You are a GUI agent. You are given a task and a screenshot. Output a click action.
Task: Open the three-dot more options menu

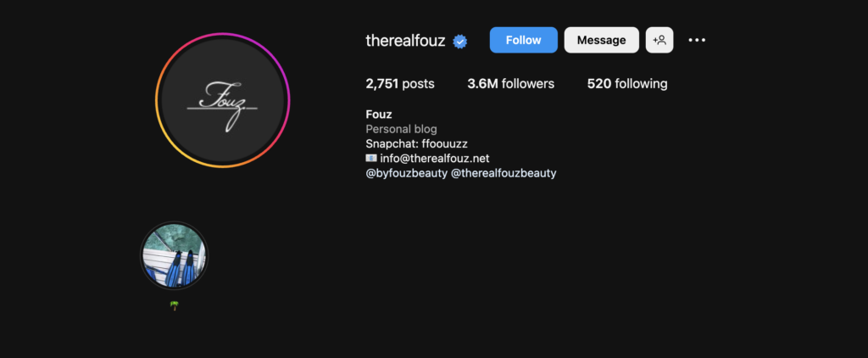coord(697,40)
